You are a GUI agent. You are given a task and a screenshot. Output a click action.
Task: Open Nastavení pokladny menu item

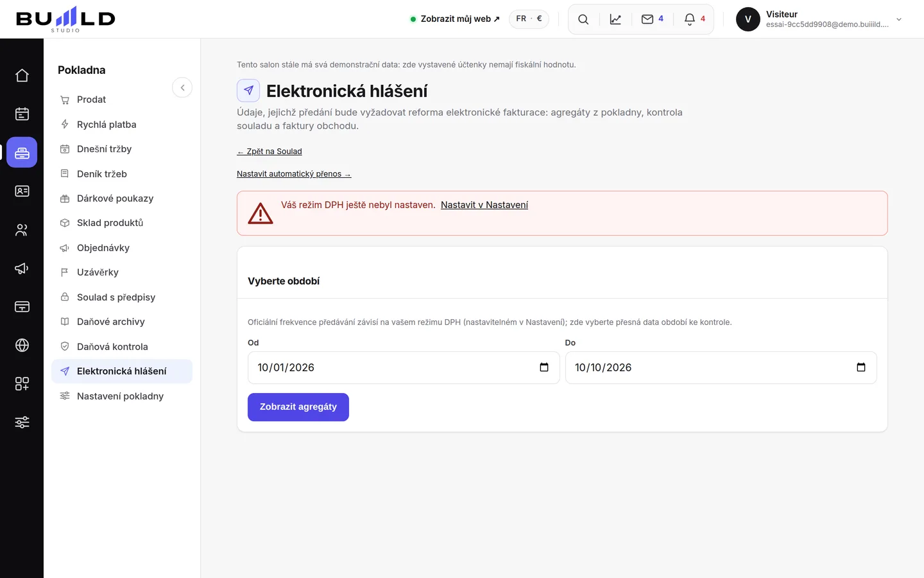click(122, 396)
